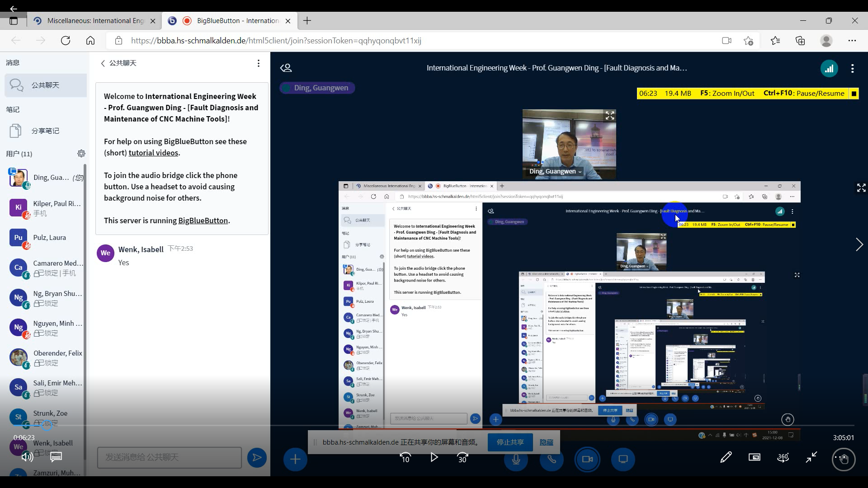
Task: Click the 停止共享 stop sharing button
Action: coord(510,442)
